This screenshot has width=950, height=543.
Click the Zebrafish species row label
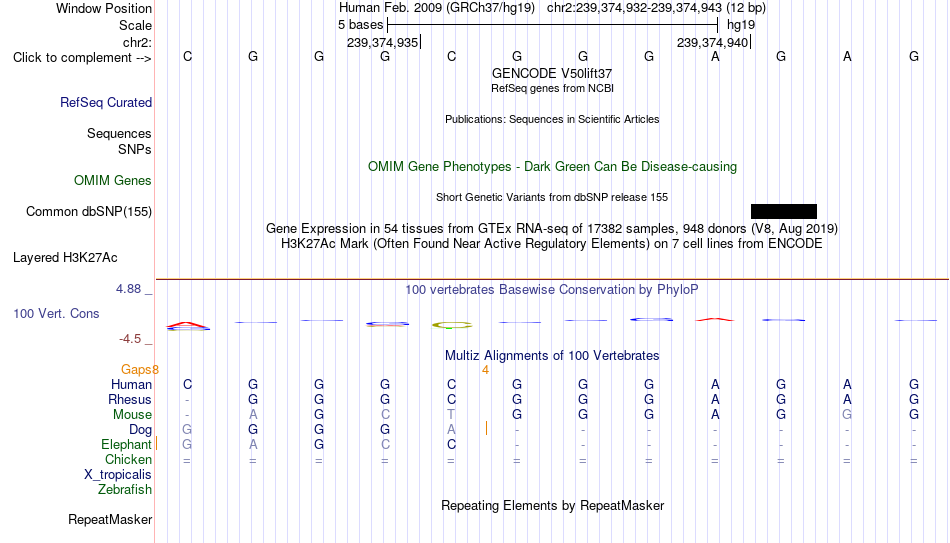pyautogui.click(x=125, y=489)
